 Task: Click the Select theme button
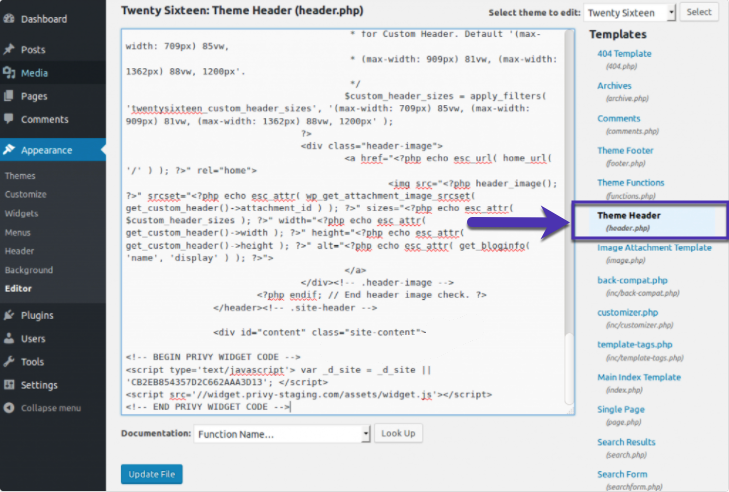pyautogui.click(x=699, y=12)
